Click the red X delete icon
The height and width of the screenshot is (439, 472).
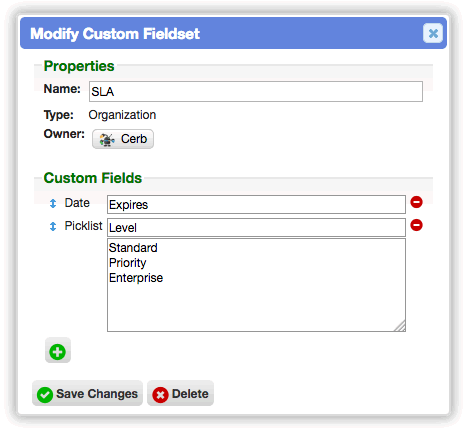[x=160, y=395]
